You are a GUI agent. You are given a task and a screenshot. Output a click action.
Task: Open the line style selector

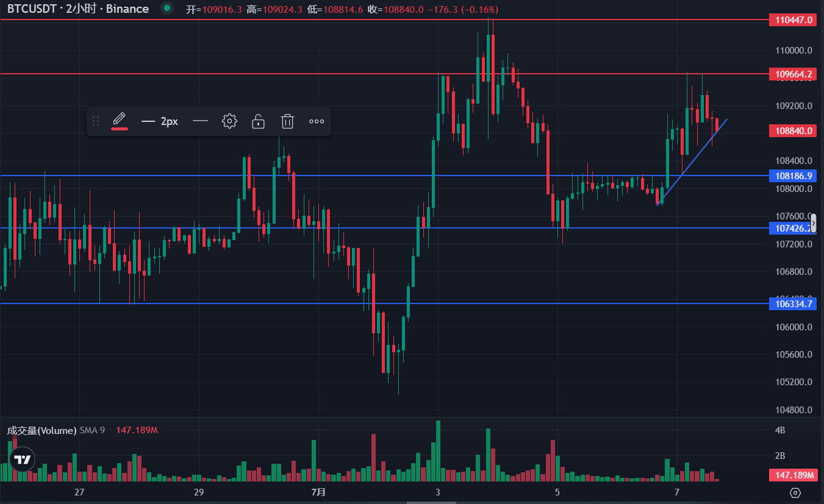(x=200, y=121)
